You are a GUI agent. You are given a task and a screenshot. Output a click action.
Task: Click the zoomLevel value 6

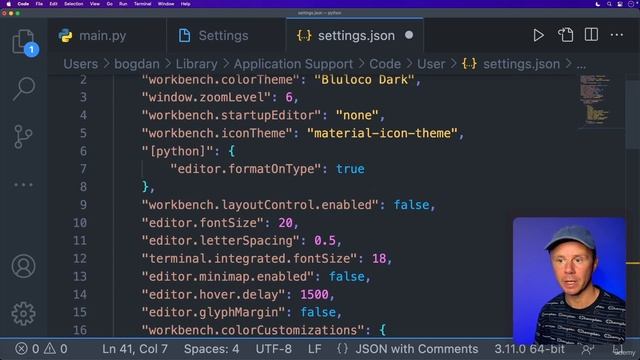[x=289, y=97]
